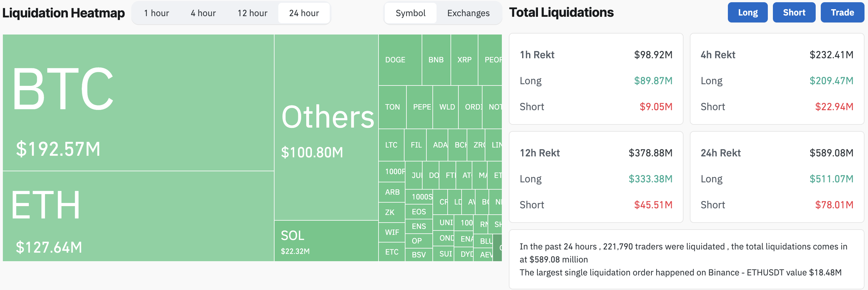Open the Trade button
The image size is (868, 290).
coord(842,12)
